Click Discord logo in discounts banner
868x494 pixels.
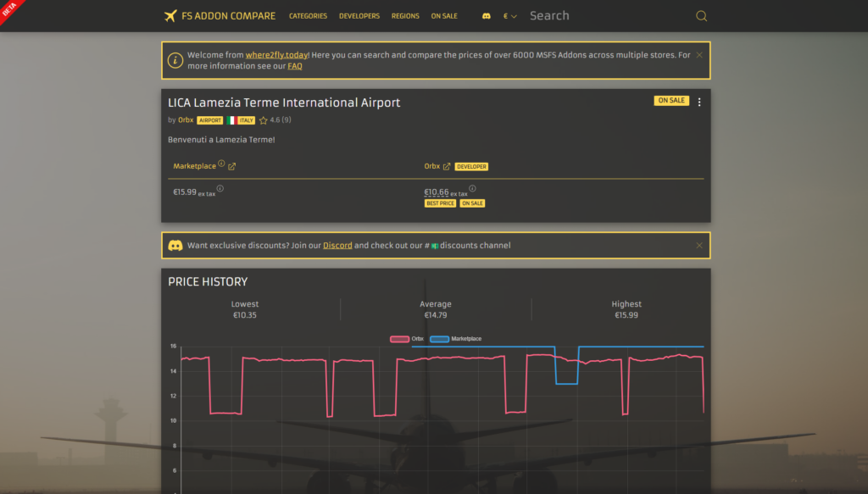click(175, 246)
